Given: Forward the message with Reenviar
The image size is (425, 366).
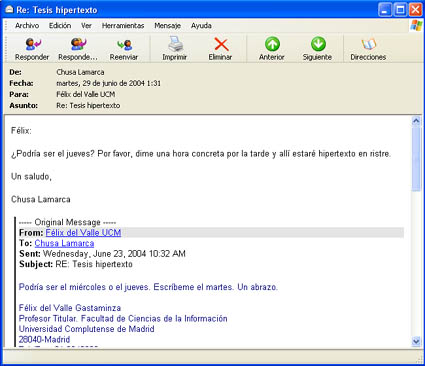Looking at the screenshot, I should [x=124, y=49].
